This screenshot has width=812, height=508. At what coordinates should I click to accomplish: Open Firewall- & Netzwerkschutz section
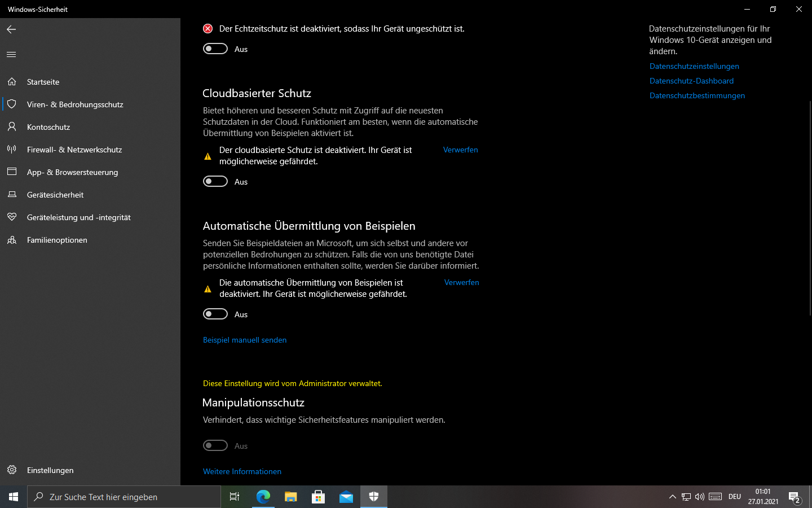pos(90,150)
